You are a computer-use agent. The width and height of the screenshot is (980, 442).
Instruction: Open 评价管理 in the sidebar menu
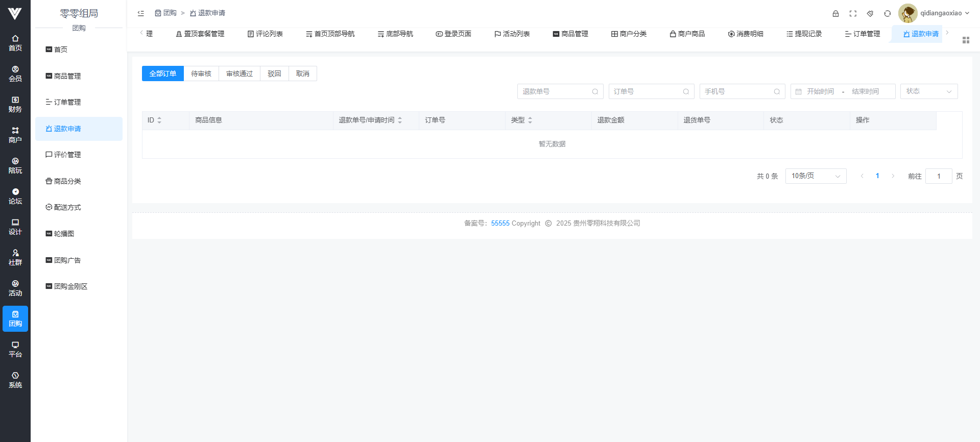[67, 155]
